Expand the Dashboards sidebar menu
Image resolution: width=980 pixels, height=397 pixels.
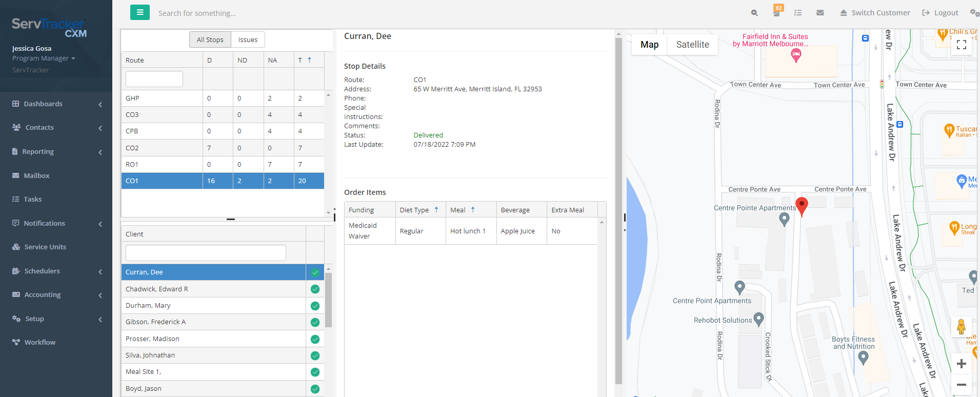[x=56, y=104]
